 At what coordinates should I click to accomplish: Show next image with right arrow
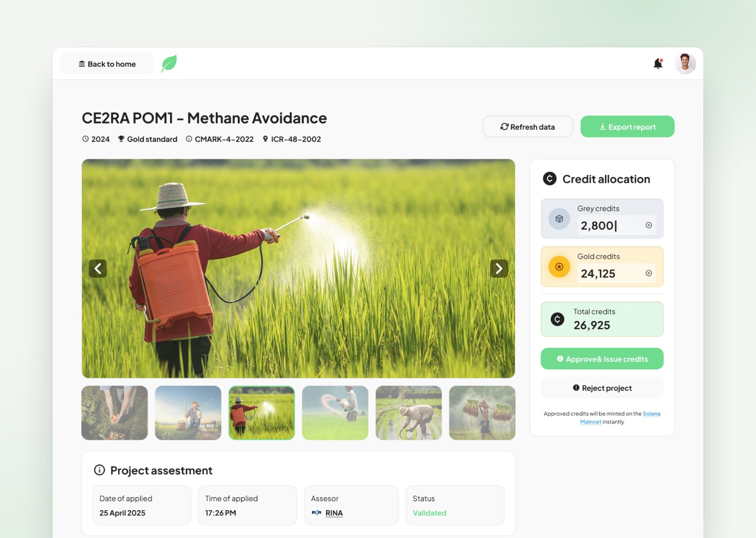(499, 268)
